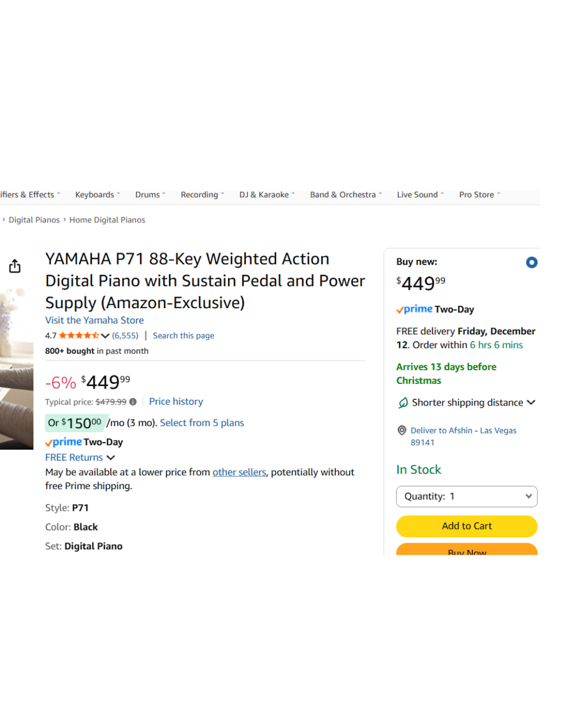Open the Price history link

point(176,401)
